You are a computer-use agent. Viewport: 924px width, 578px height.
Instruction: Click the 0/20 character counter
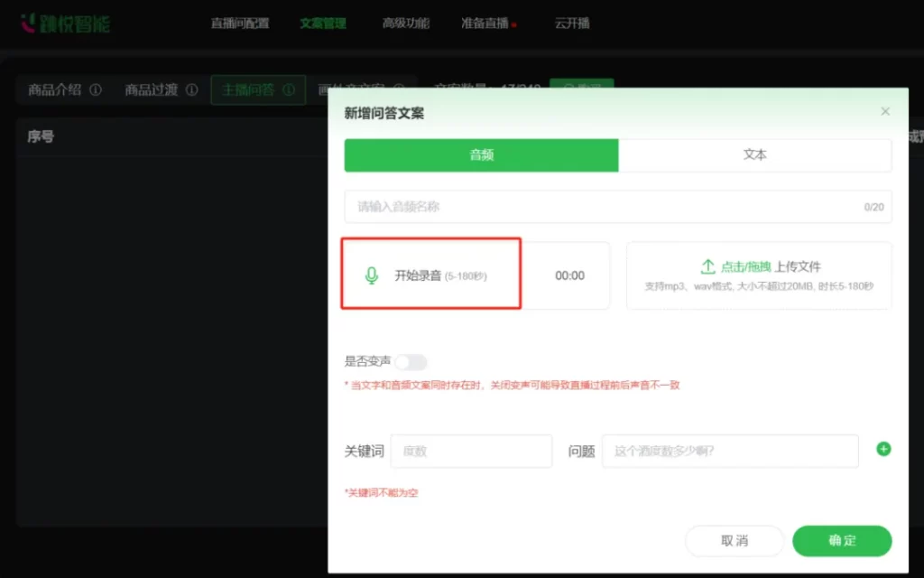click(x=873, y=207)
